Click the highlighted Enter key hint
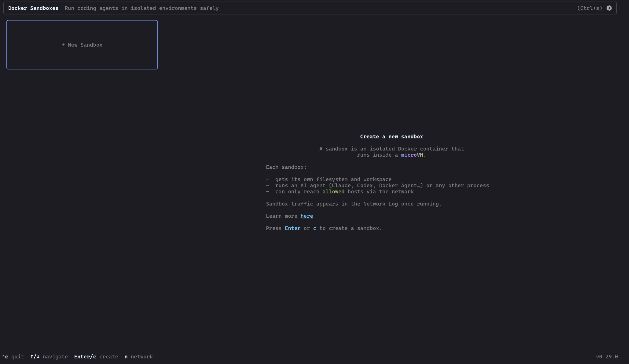Image resolution: width=629 pixels, height=364 pixels. pyautogui.click(x=293, y=228)
